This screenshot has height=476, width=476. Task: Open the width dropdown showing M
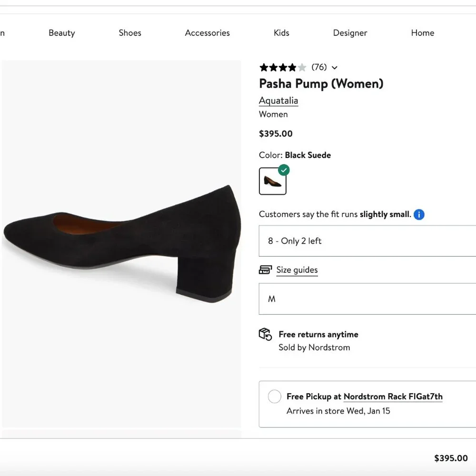[367, 299]
